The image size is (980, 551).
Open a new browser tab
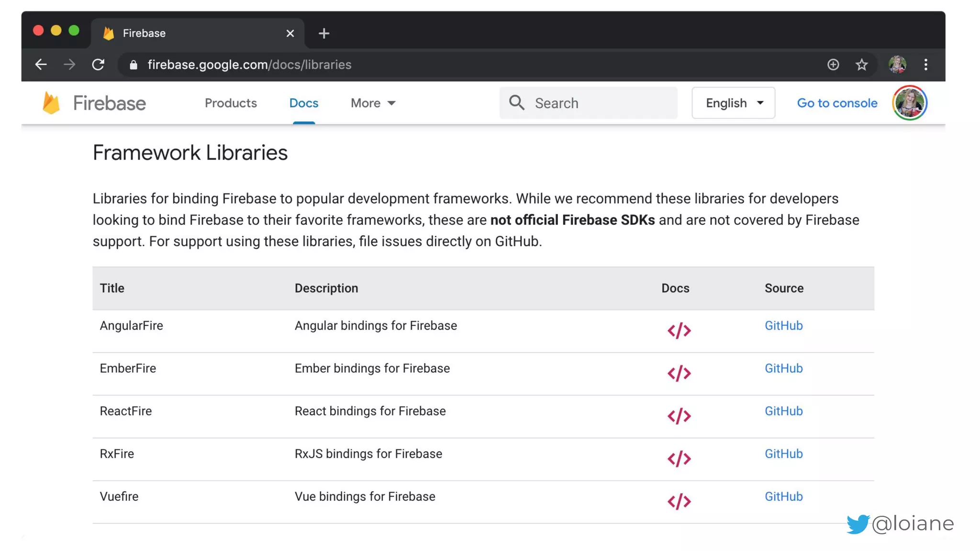pyautogui.click(x=324, y=33)
